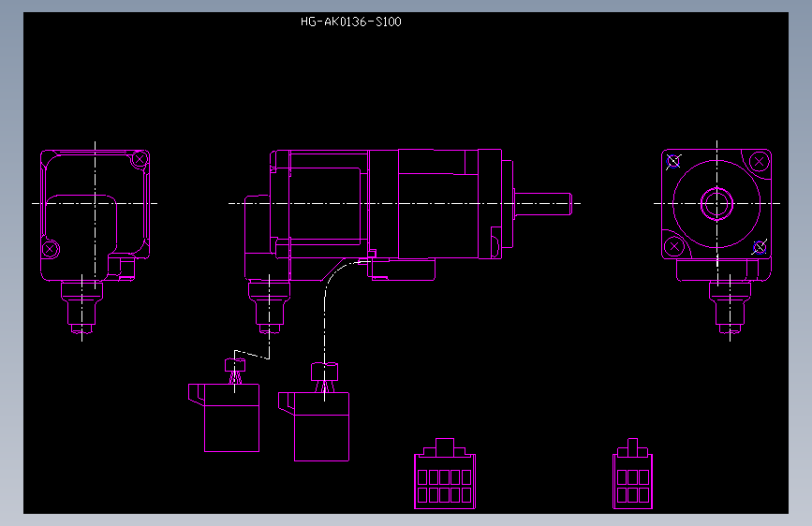Pick the bottom-left mounting hole in front view
The image size is (812, 526).
tap(674, 246)
